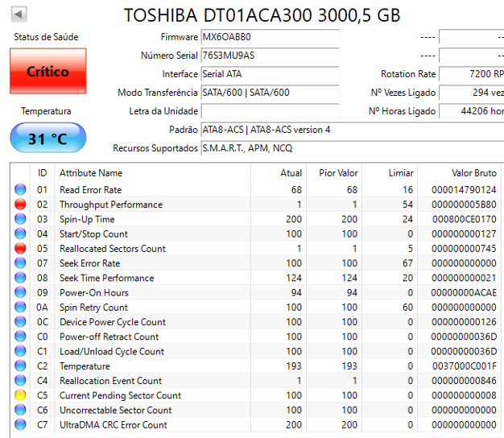The width and height of the screenshot is (504, 438).
Task: Click the Interface field Serial ATA
Action: tap(270, 74)
